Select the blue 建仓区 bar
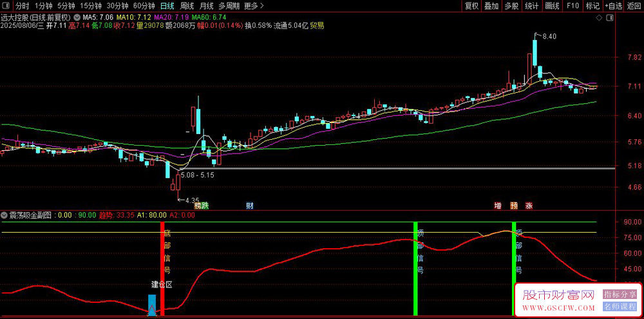The width and height of the screenshot is (644, 319). point(152,305)
